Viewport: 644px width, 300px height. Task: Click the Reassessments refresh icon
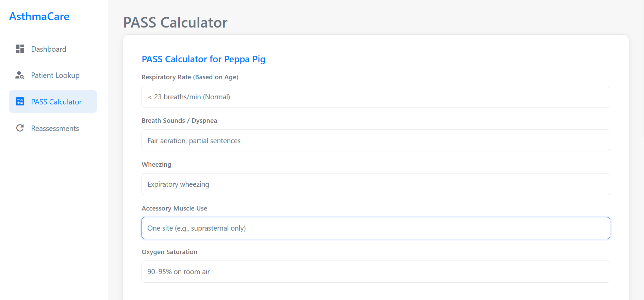[x=20, y=128]
